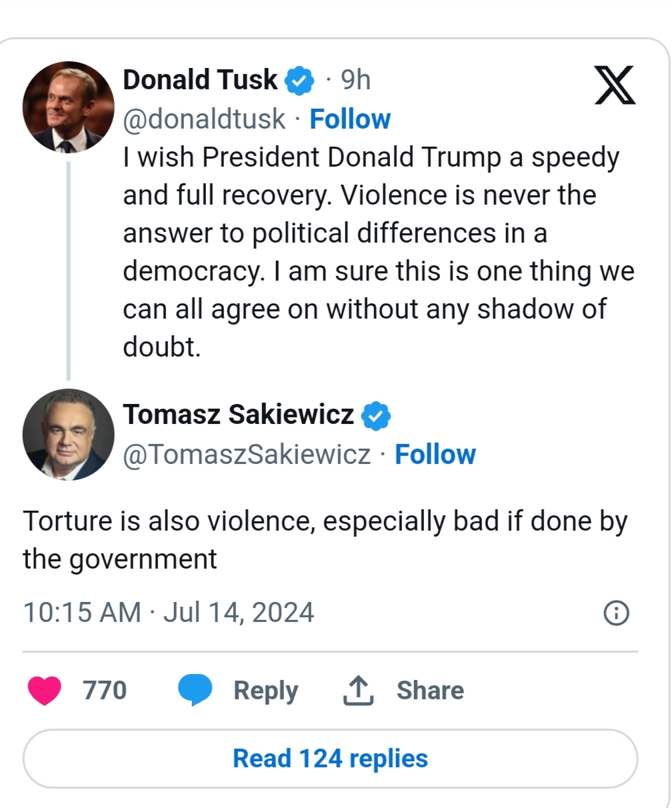Click the X logo icon

[x=615, y=85]
